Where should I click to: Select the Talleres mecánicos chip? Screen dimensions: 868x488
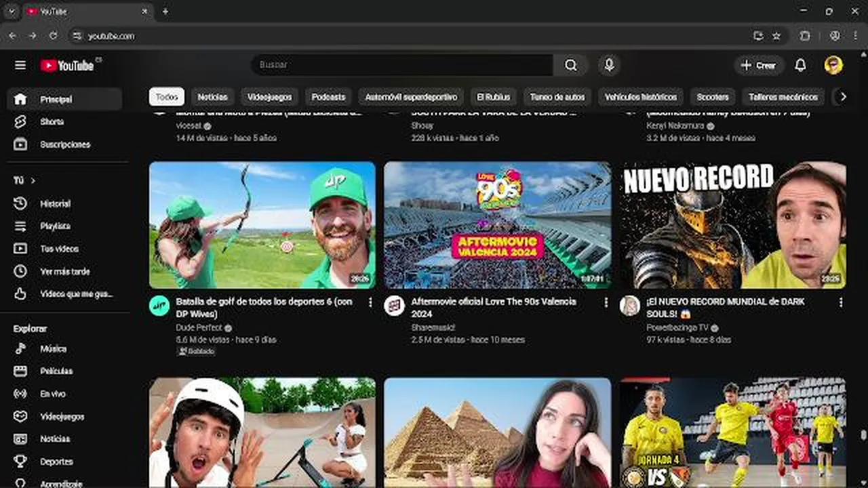tap(783, 97)
